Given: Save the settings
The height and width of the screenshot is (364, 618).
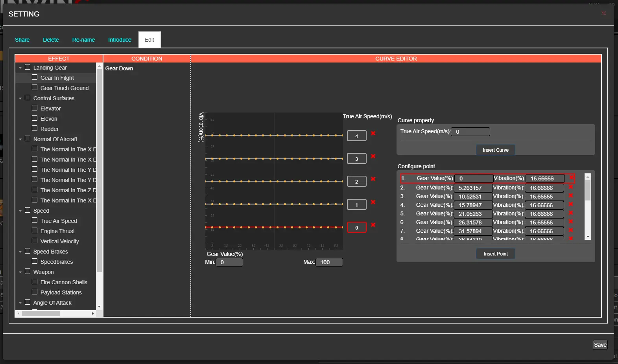Looking at the screenshot, I should [600, 345].
